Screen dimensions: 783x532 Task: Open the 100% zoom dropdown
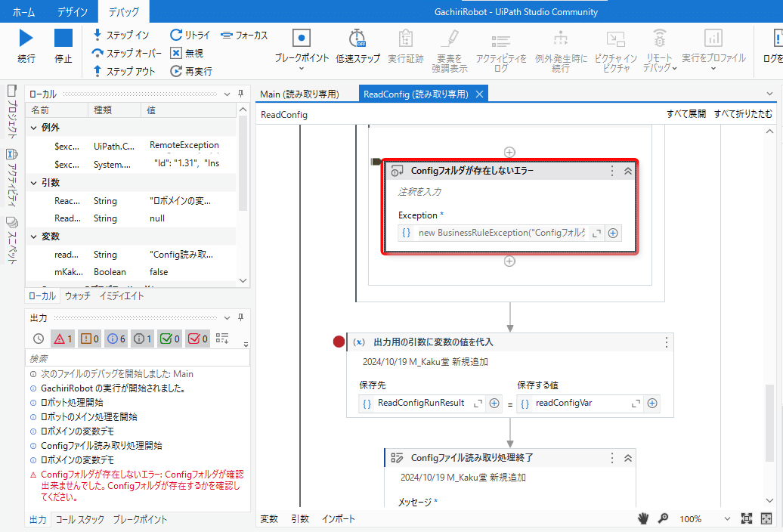coord(727,519)
